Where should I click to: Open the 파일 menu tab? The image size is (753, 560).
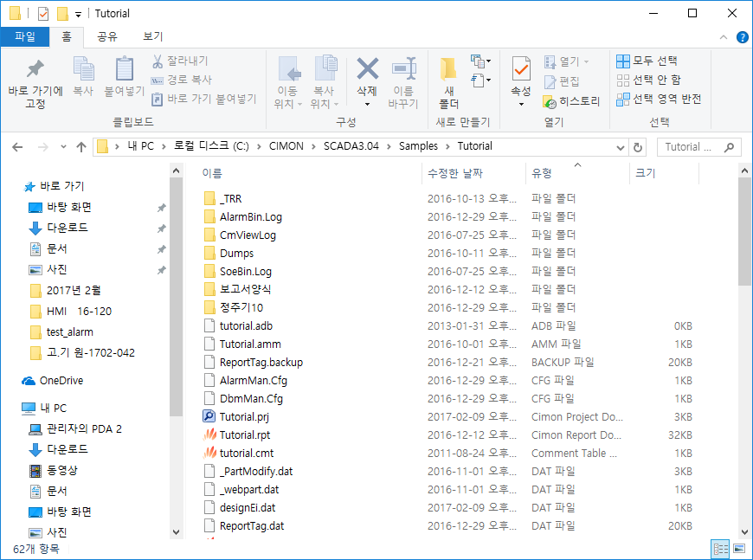25,36
